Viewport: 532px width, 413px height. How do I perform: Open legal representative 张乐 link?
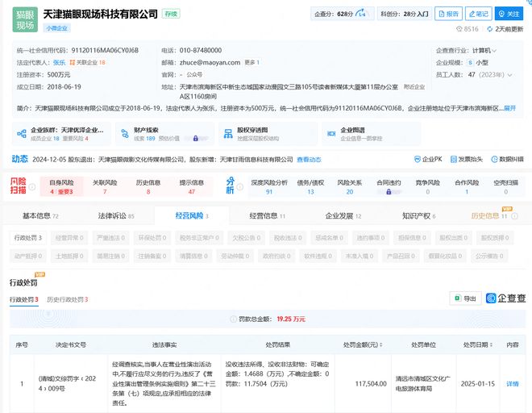coord(59,62)
